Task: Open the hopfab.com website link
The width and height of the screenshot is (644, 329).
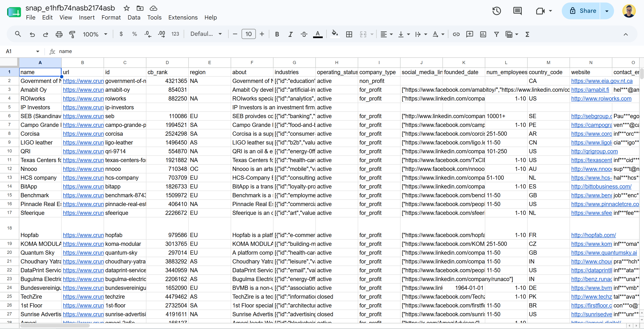Action: click(593, 235)
